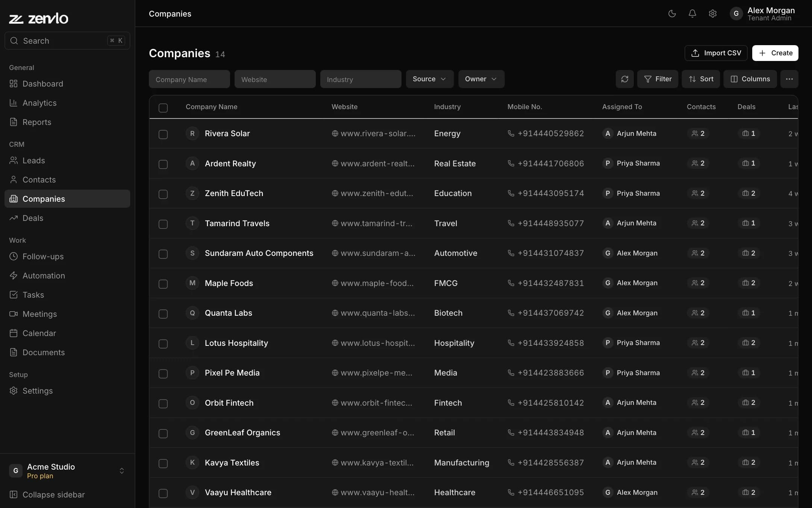
Task: Open the Sort options
Action: tap(701, 79)
